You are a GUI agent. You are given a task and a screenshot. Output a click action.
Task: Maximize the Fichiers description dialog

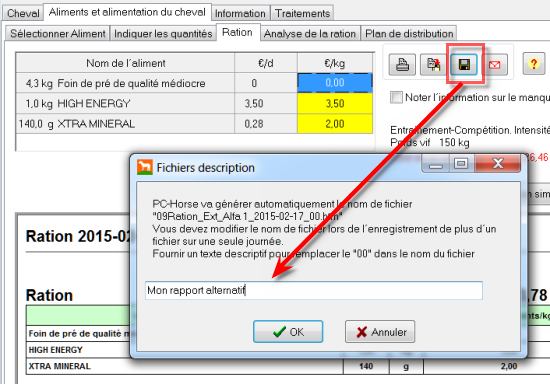[x=461, y=163]
